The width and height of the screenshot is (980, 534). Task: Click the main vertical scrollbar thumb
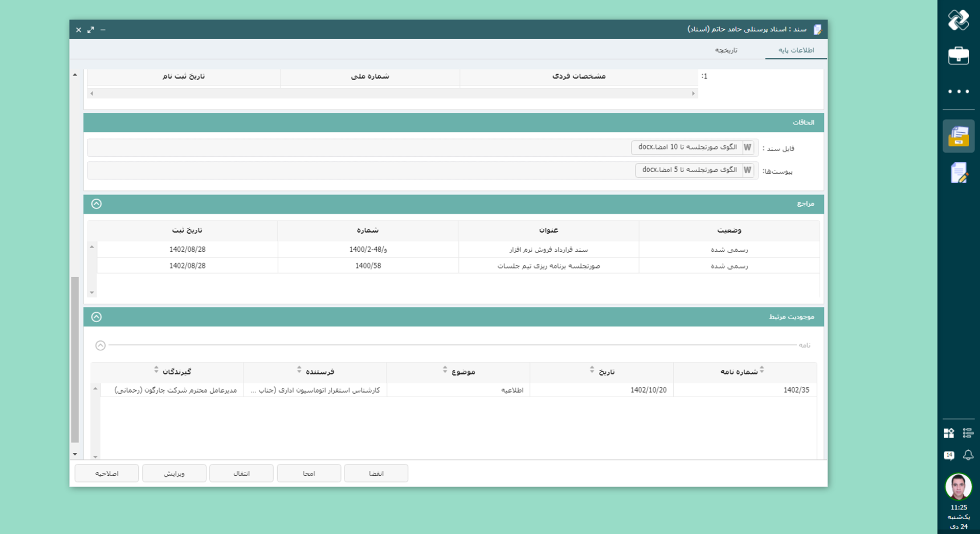click(75, 359)
